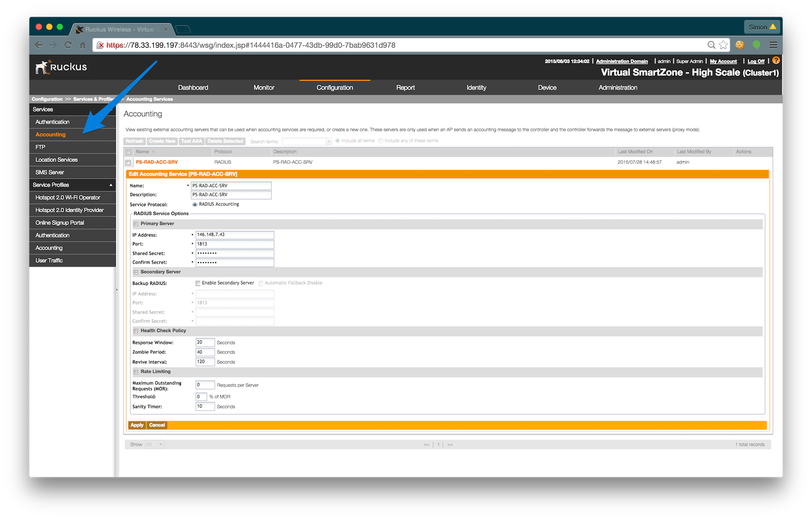812x519 pixels.
Task: Click the browser forward arrow
Action: tap(53, 45)
